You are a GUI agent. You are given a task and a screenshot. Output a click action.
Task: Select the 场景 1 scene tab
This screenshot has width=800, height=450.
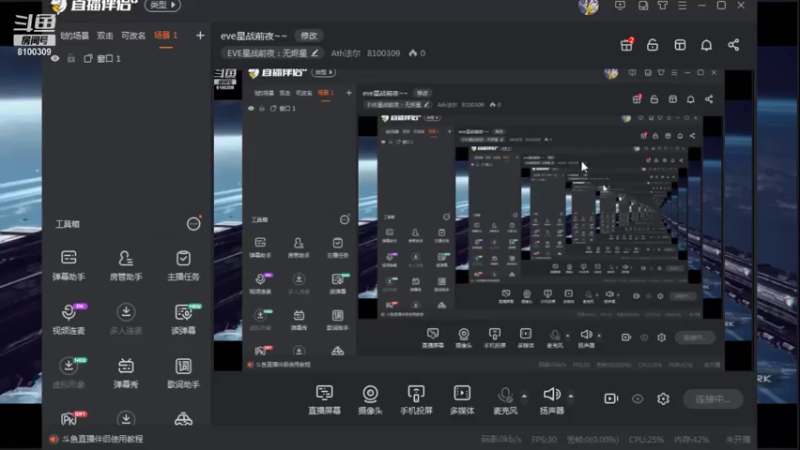tap(166, 36)
